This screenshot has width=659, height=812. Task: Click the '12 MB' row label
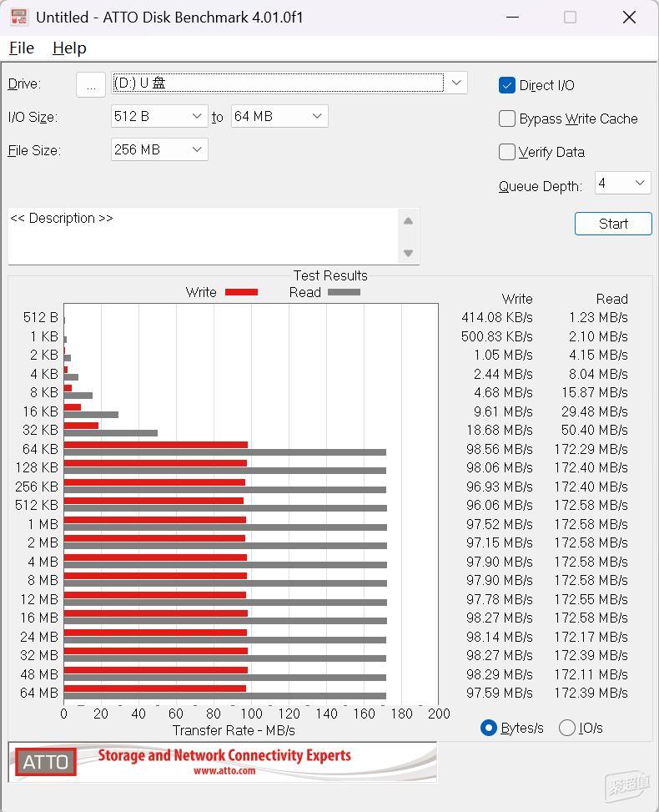click(x=39, y=599)
